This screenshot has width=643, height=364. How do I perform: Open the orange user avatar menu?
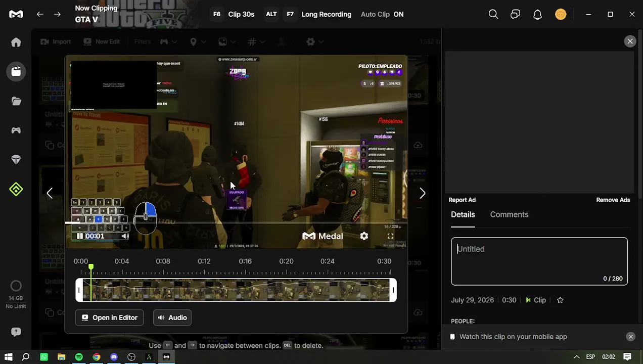click(x=561, y=14)
